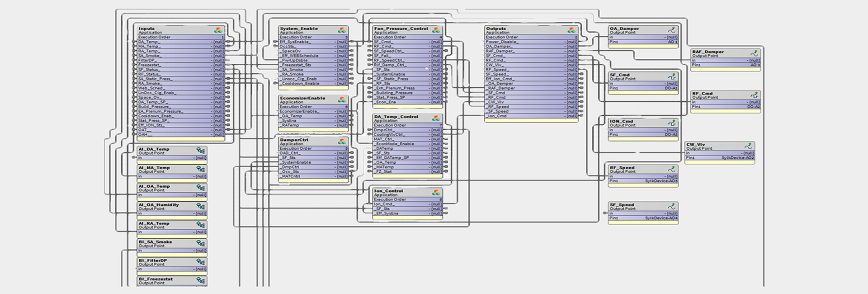The width and height of the screenshot is (868, 294).
Task: Click the EconomizerEnable block icon
Action: point(342,100)
